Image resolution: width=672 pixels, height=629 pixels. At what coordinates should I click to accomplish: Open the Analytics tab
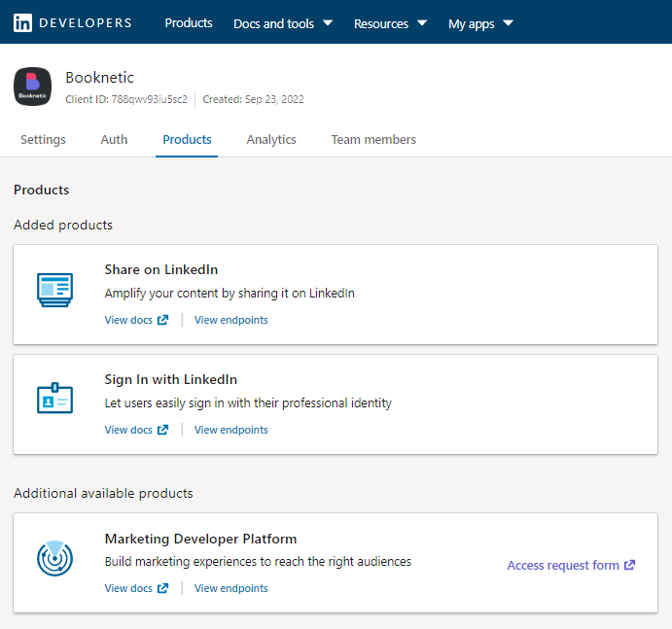[271, 140]
